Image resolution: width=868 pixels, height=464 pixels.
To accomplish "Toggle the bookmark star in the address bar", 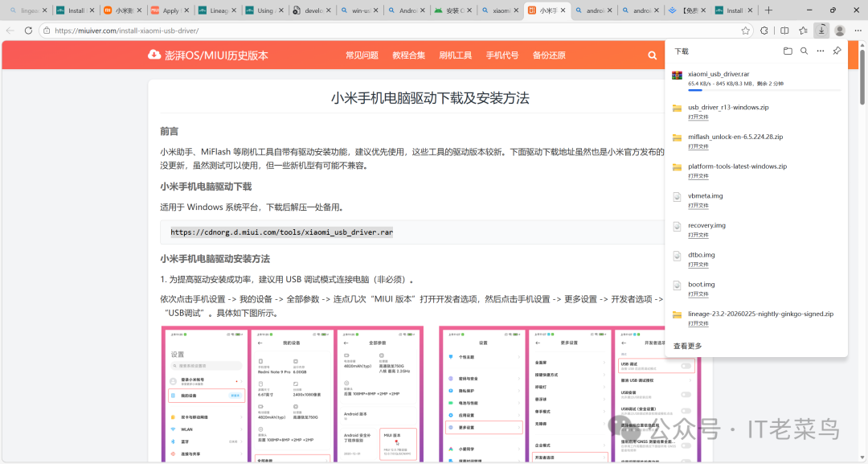I will 745,30.
